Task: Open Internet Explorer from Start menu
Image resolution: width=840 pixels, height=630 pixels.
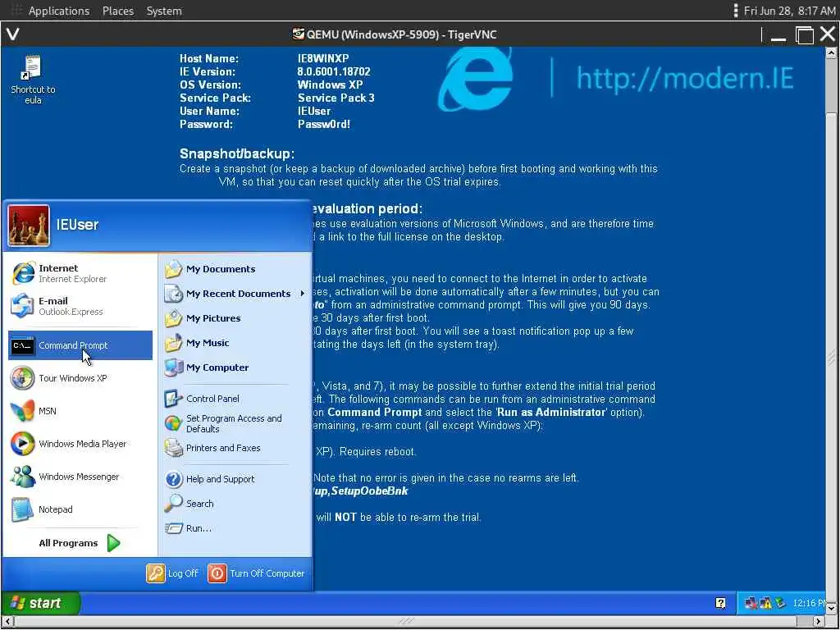Action: (x=80, y=273)
